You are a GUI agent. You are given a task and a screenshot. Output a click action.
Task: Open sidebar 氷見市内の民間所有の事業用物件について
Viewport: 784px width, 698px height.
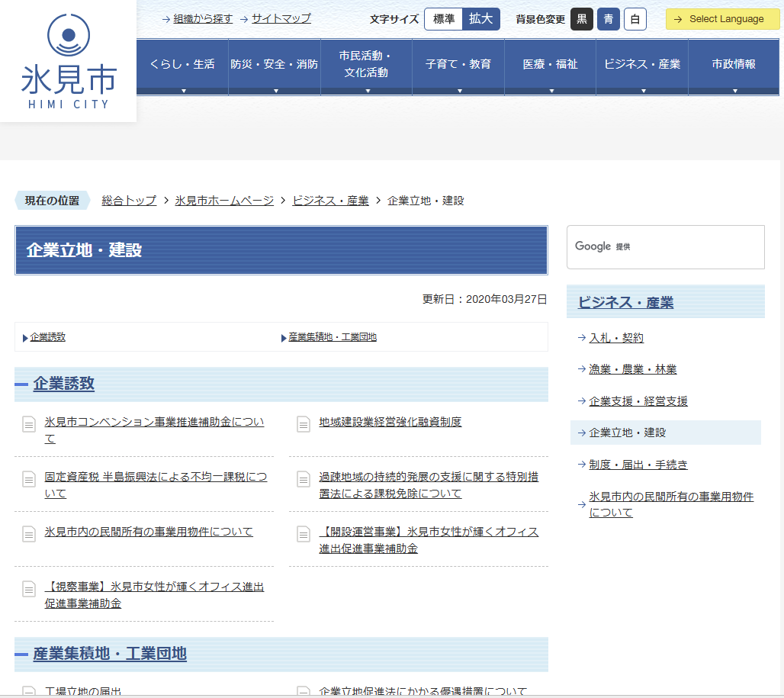click(671, 504)
